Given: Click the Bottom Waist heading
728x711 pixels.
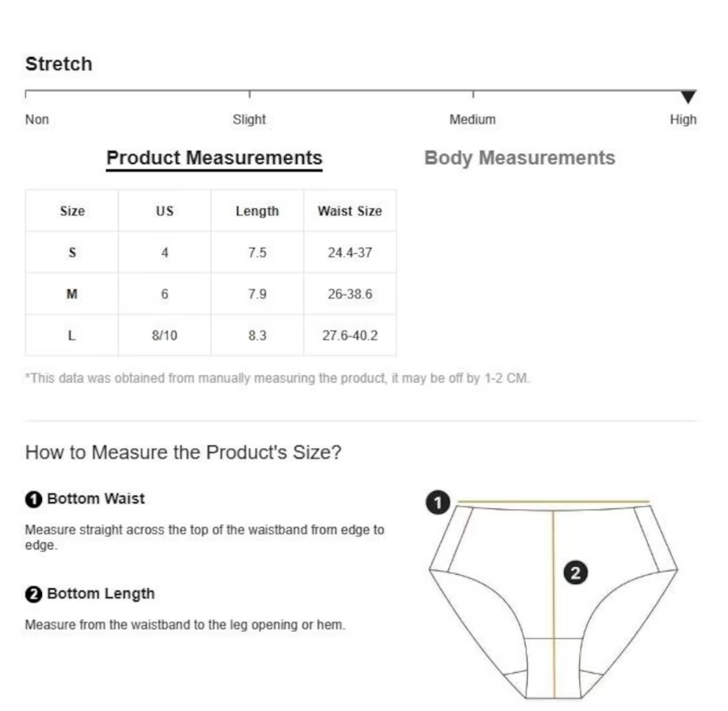Looking at the screenshot, I should (x=96, y=499).
